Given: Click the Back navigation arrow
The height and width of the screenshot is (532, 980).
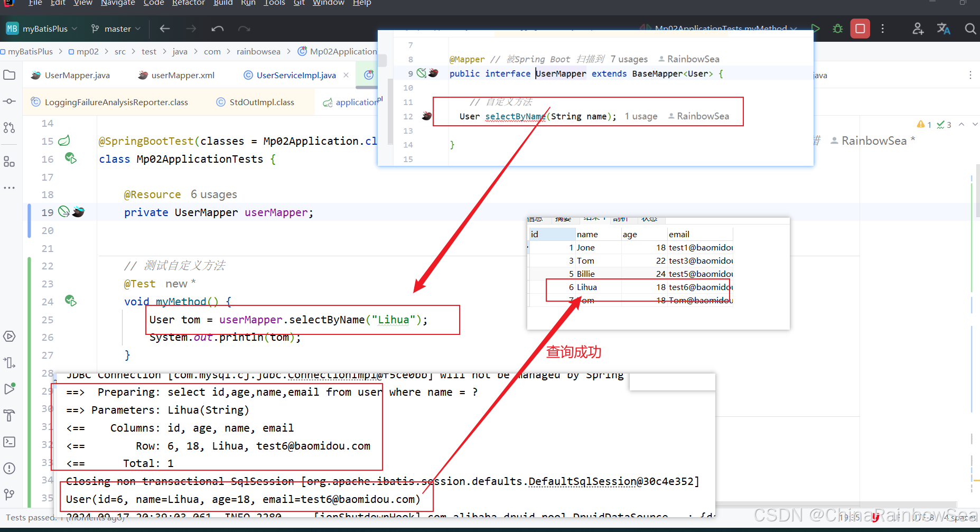Looking at the screenshot, I should pyautogui.click(x=165, y=29).
